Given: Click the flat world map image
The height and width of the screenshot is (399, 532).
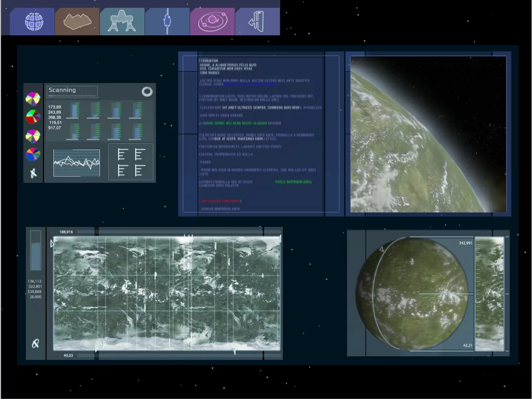Looking at the screenshot, I should point(167,293).
